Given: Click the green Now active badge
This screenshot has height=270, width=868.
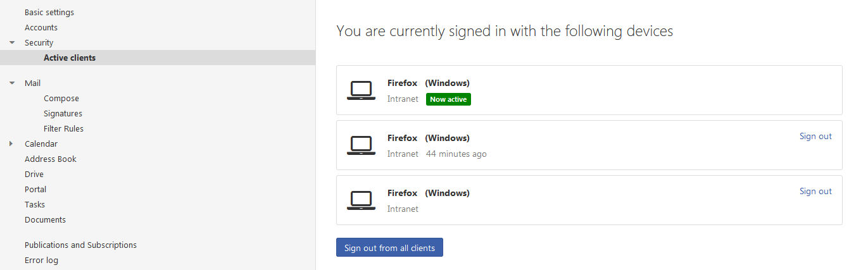Looking at the screenshot, I should click(x=448, y=99).
